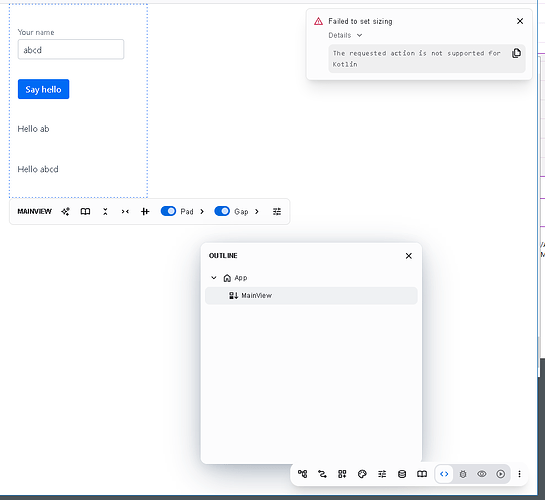Select the App item in the outline

tap(241, 278)
